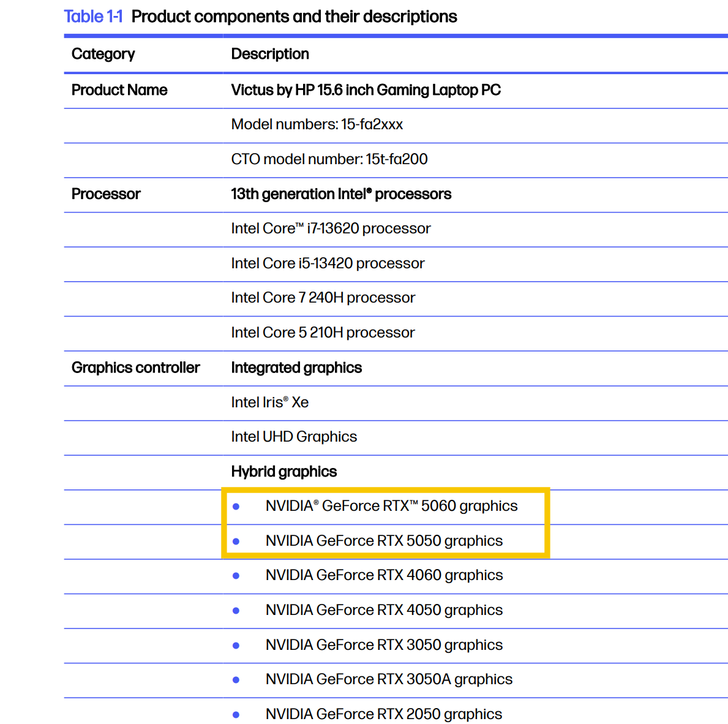
Task: Click "NVIDIA GeForce RTX 4050 graphics" entry
Action: point(384,610)
